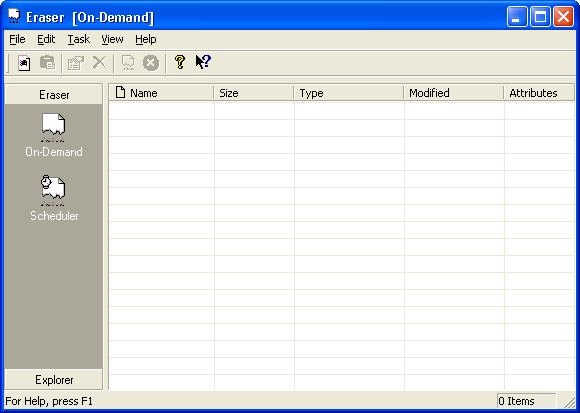Click the Paste toolbar icon
This screenshot has height=413, width=580.
coord(47,63)
